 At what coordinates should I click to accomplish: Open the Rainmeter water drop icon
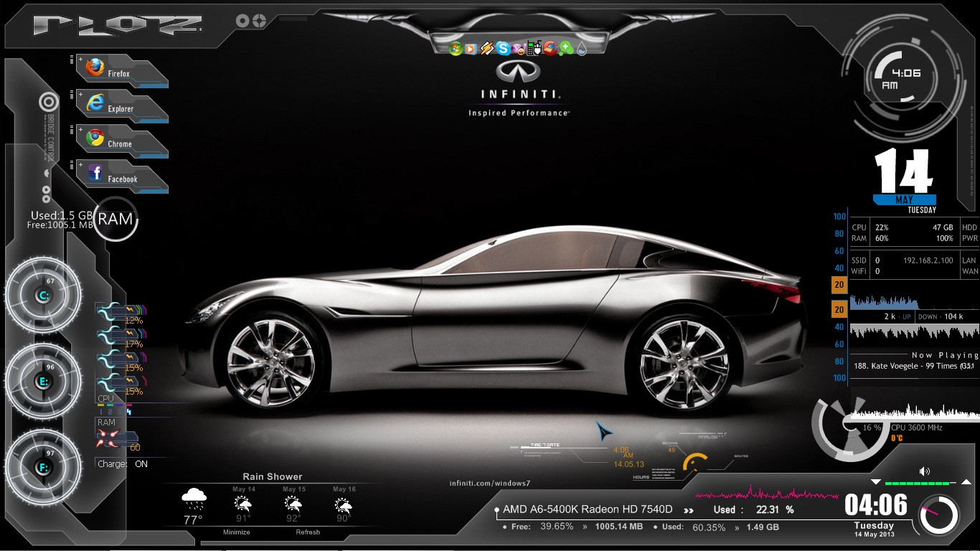click(581, 49)
